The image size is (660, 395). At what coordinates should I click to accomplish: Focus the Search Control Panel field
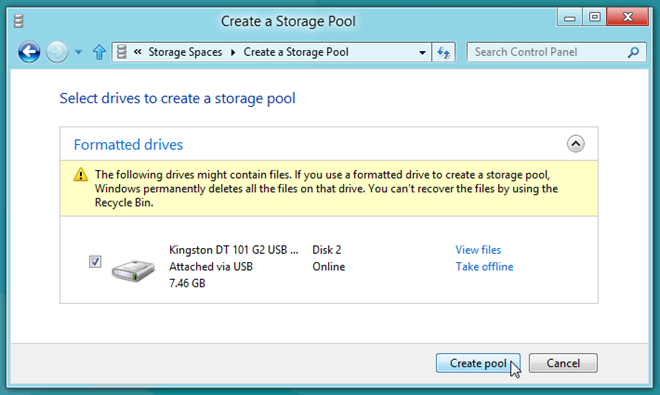[556, 52]
